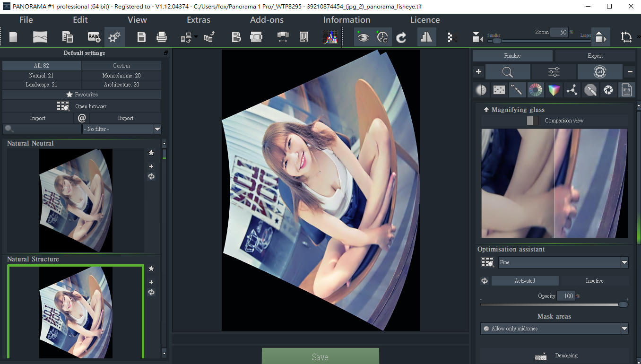Toggle the Comparison view switch
This screenshot has width=641, height=364.
(533, 121)
